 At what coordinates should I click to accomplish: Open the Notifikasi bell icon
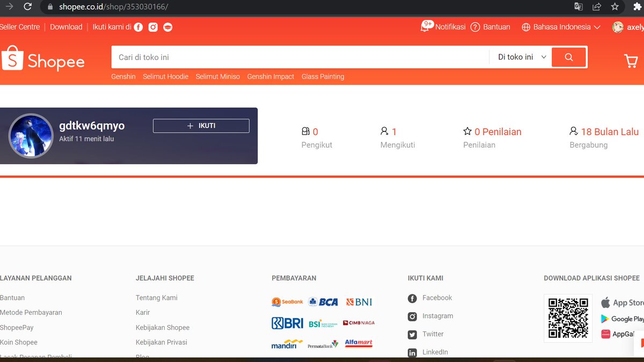[425, 26]
